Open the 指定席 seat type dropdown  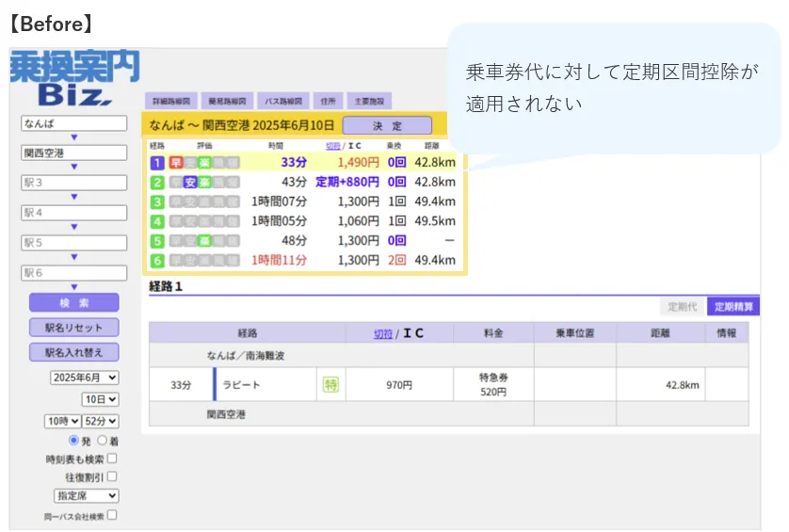86,495
